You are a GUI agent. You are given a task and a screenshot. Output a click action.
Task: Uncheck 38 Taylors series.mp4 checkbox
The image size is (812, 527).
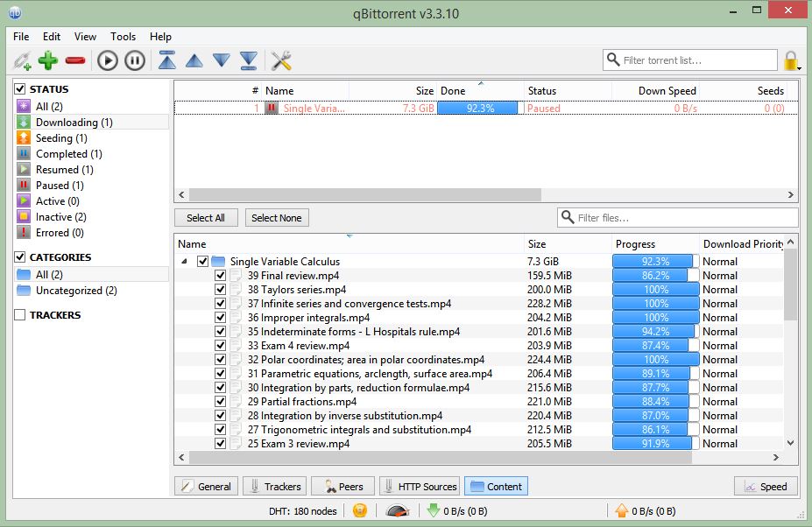[x=220, y=290]
